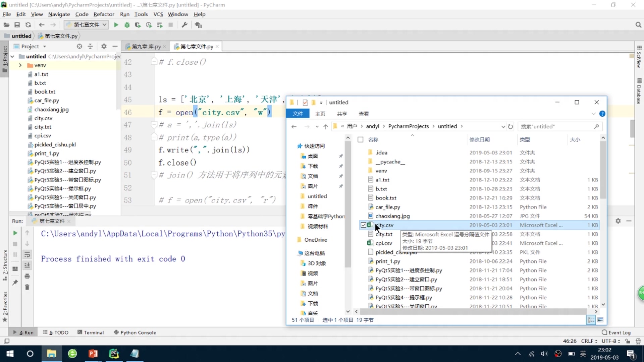
Task: Synchronize files with the refresh icon
Action: coord(28,25)
